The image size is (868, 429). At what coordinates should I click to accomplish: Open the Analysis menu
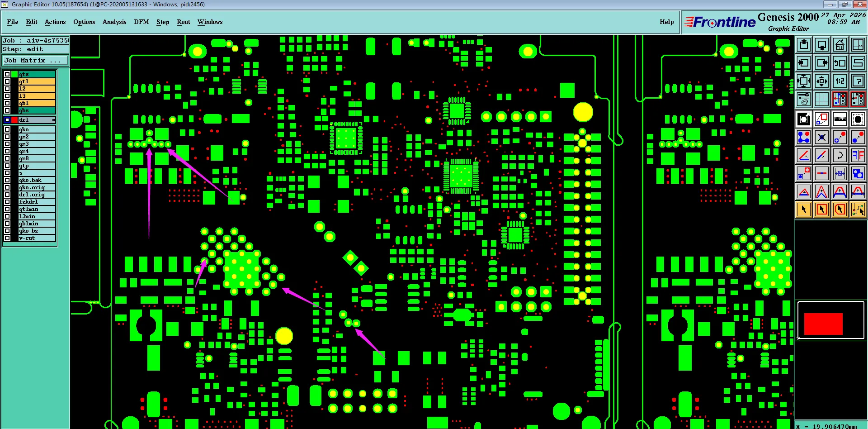114,22
